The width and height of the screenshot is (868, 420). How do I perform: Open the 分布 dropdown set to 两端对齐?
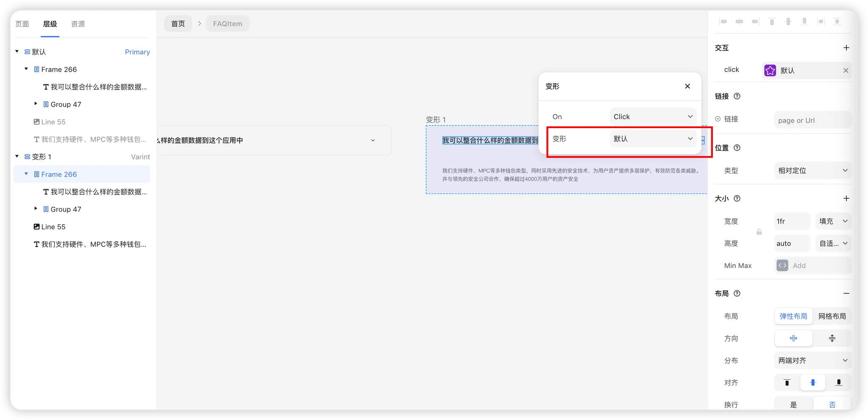click(x=812, y=361)
